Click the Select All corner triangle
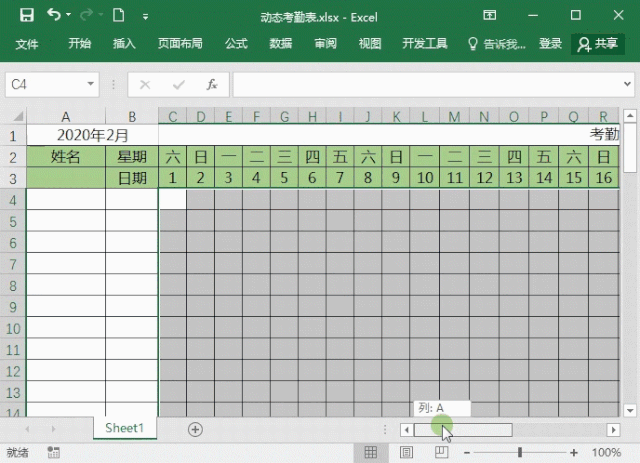This screenshot has width=640, height=463. click(x=18, y=117)
